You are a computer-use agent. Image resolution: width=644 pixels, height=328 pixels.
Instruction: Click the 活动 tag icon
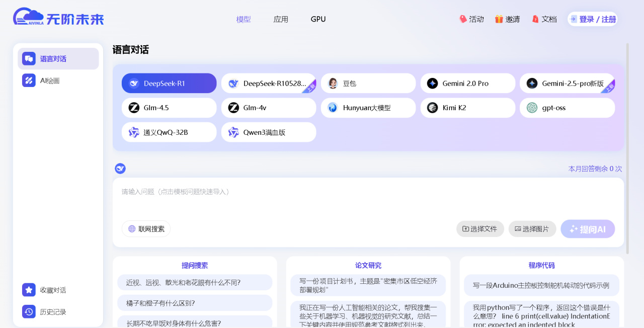coord(463,19)
